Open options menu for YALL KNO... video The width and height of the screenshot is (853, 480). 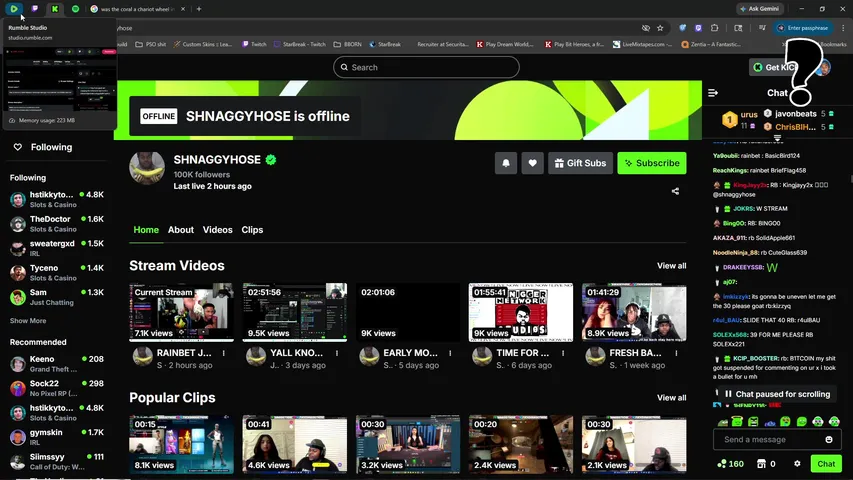coord(337,353)
